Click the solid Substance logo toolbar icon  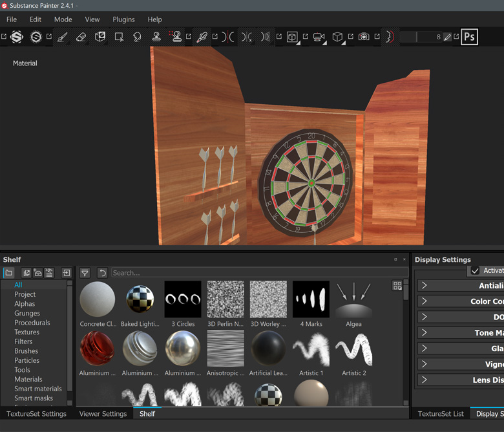17,37
